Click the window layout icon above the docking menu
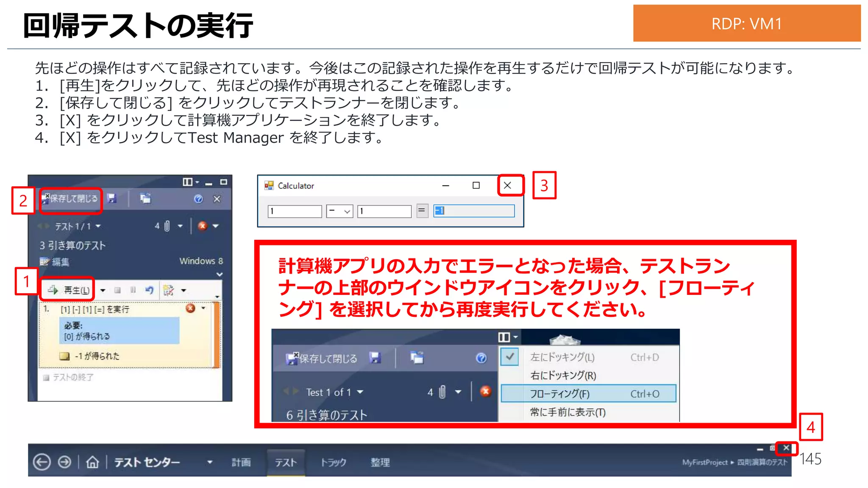The image size is (868, 488). click(504, 337)
